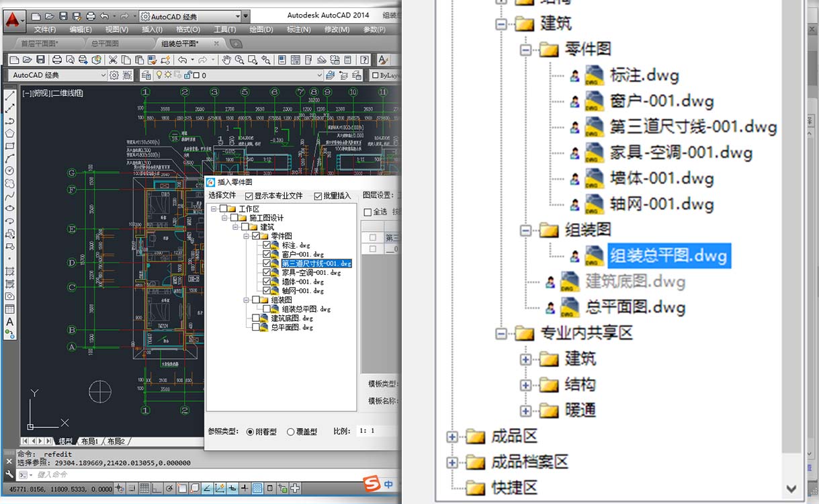Click the Plot printer icon in the standard toolbar
This screenshot has height=504, width=819.
[57, 60]
